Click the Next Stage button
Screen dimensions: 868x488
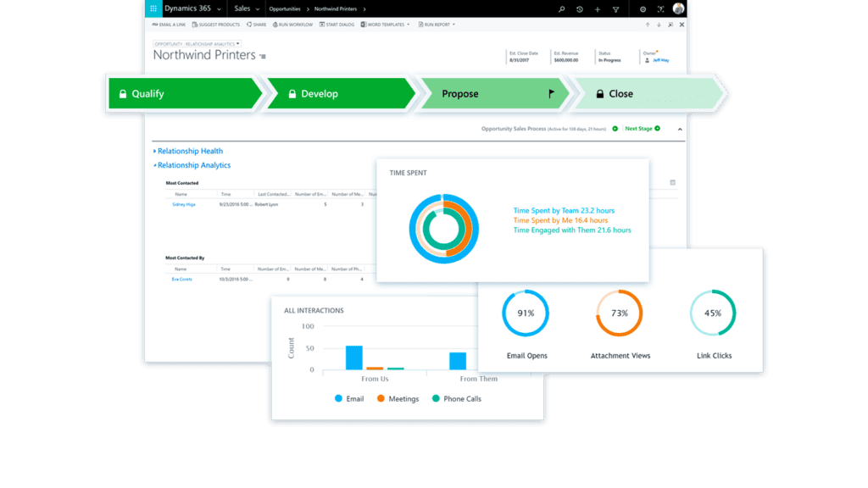click(642, 129)
